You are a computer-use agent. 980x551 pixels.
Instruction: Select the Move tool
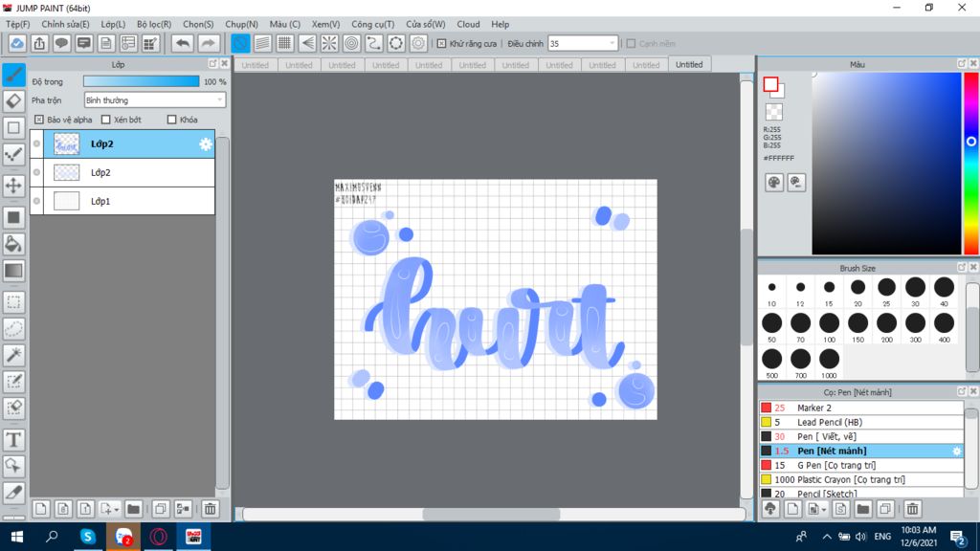tap(13, 186)
